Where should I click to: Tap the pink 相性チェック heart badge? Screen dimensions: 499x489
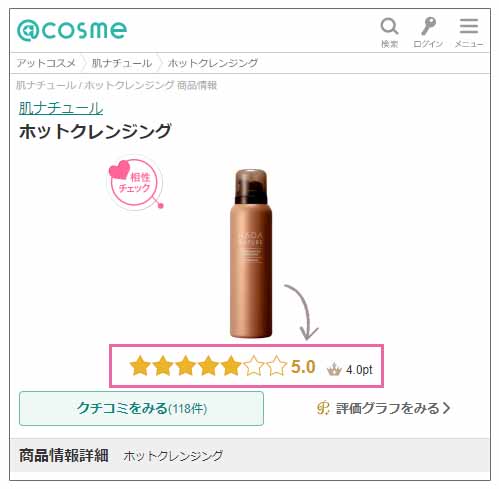(136, 183)
